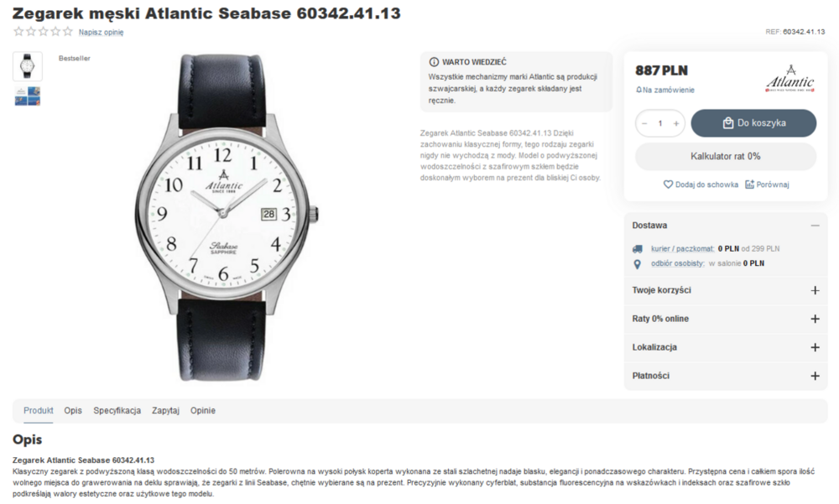Expand the Raty 0% online section

tap(815, 319)
